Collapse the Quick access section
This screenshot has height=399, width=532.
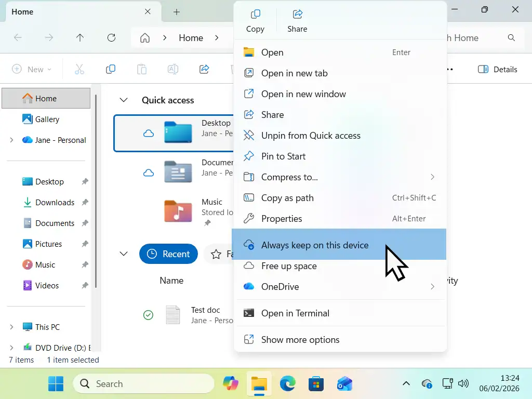coord(123,100)
